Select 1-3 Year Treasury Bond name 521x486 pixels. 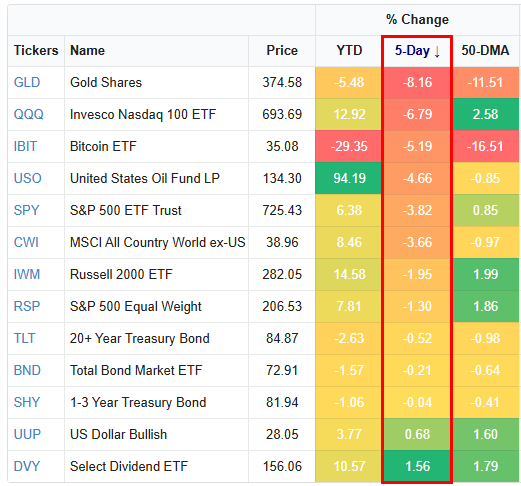click(x=138, y=402)
